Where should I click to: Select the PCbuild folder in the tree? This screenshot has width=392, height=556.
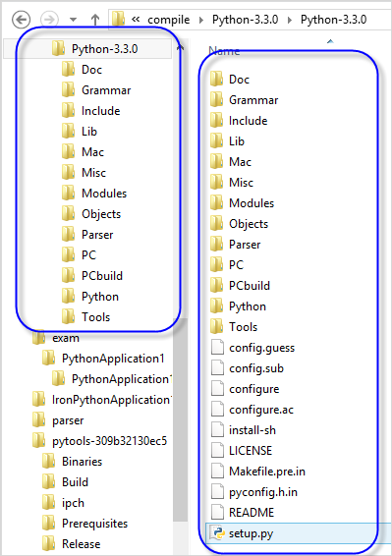[102, 275]
